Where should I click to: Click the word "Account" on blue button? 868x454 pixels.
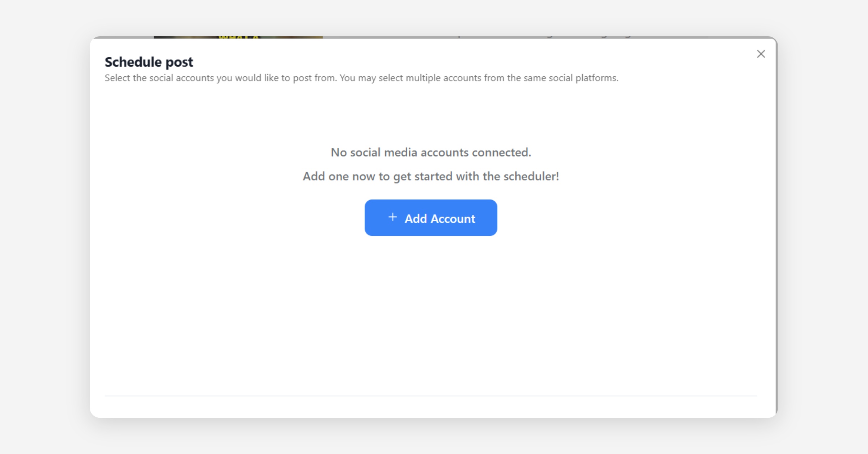[452, 219]
